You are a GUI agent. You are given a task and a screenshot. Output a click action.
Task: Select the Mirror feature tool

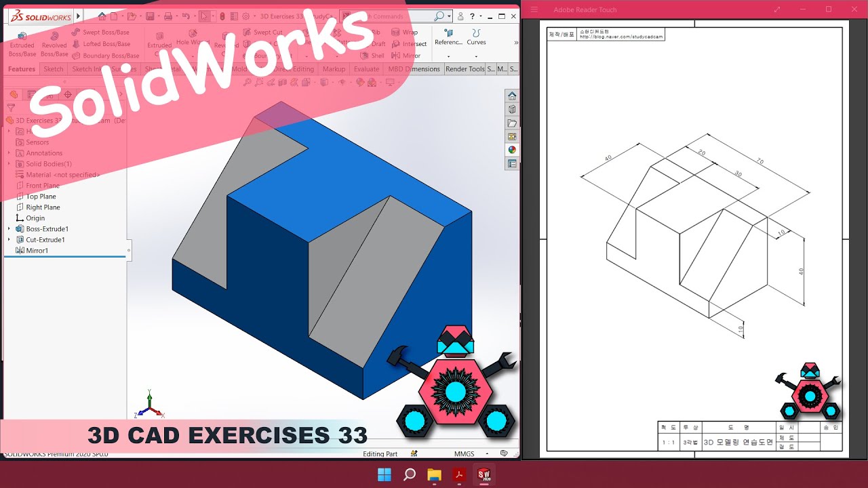coord(406,56)
